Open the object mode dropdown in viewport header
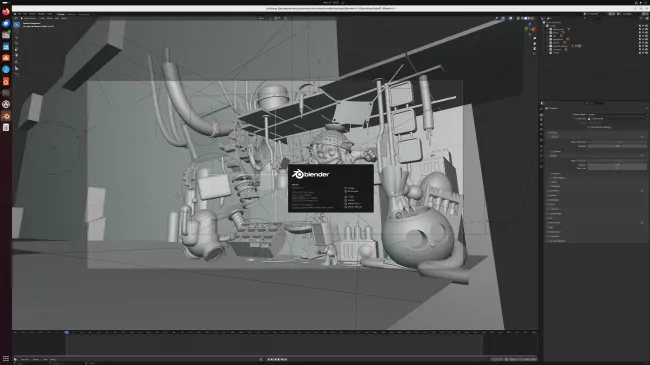The width and height of the screenshot is (650, 365). (x=30, y=18)
